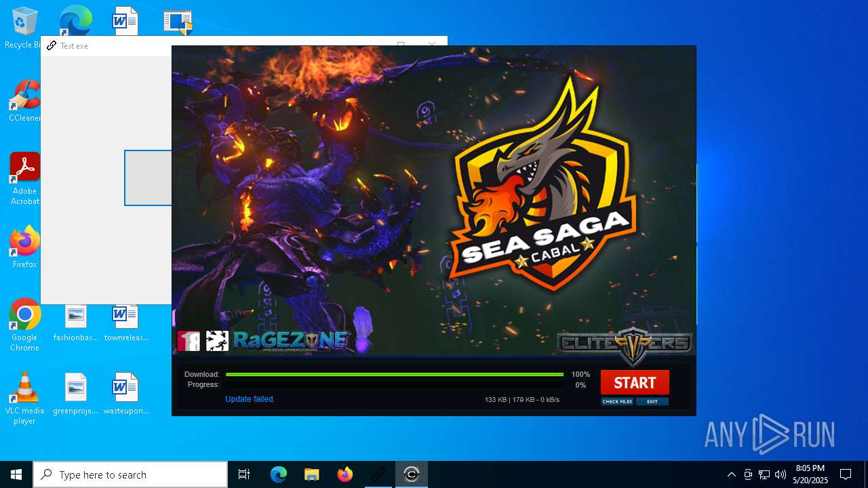The height and width of the screenshot is (488, 868).
Task: Click the 'Update failed.' status text
Action: coord(250,399)
